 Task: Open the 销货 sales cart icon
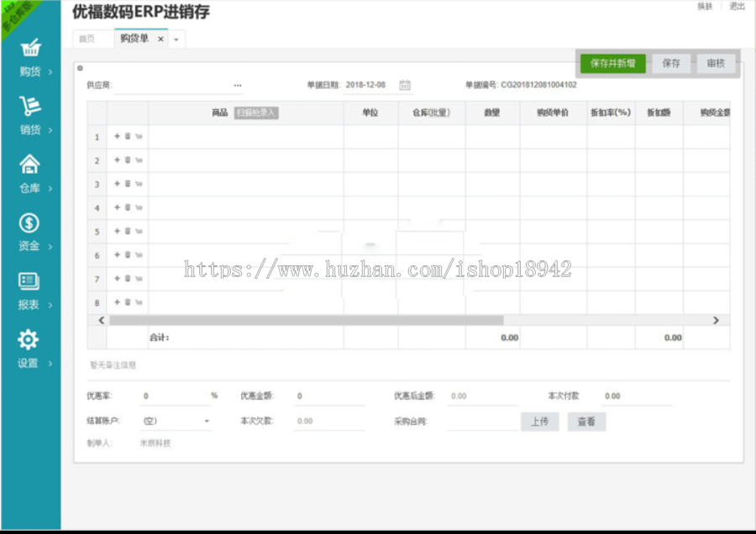30,106
